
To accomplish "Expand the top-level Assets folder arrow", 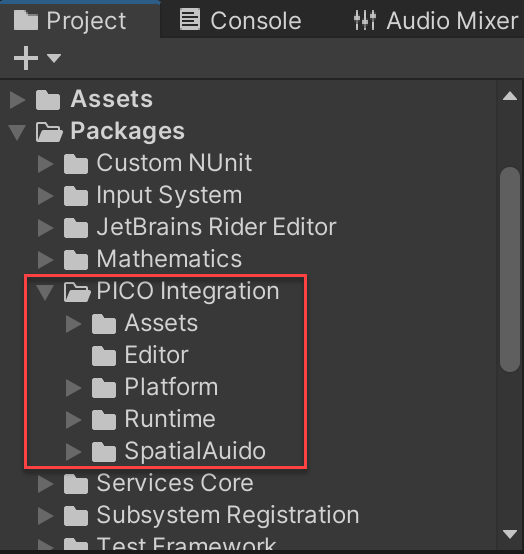I will pos(17,99).
